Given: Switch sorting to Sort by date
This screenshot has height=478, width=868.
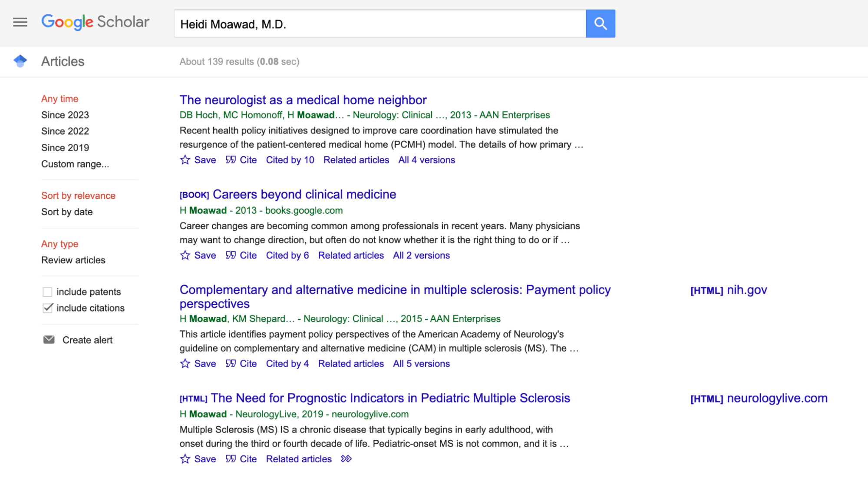Looking at the screenshot, I should [66, 212].
